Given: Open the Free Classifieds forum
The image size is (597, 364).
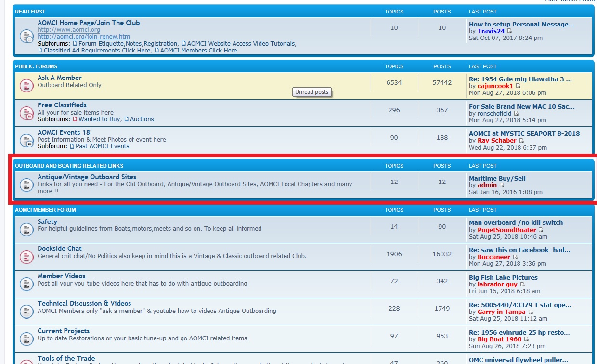Looking at the screenshot, I should click(62, 105).
